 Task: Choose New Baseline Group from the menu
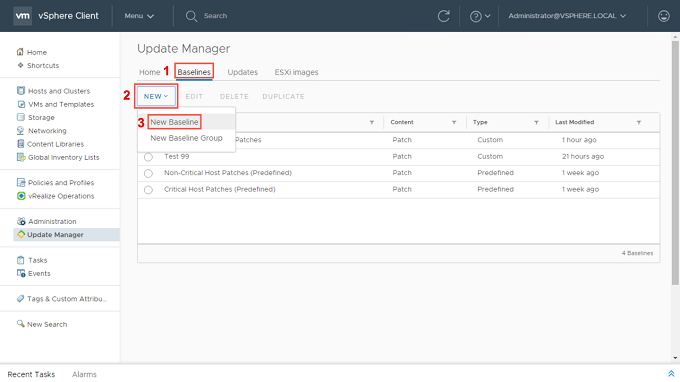(186, 138)
